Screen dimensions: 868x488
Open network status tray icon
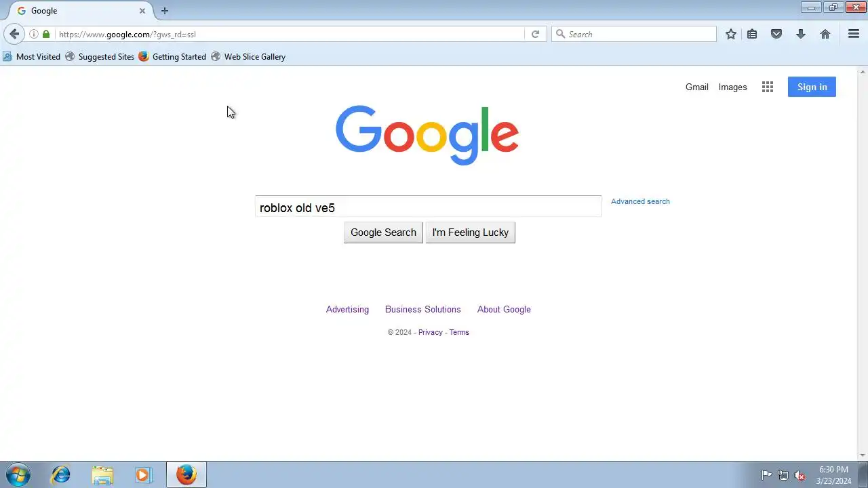point(783,475)
